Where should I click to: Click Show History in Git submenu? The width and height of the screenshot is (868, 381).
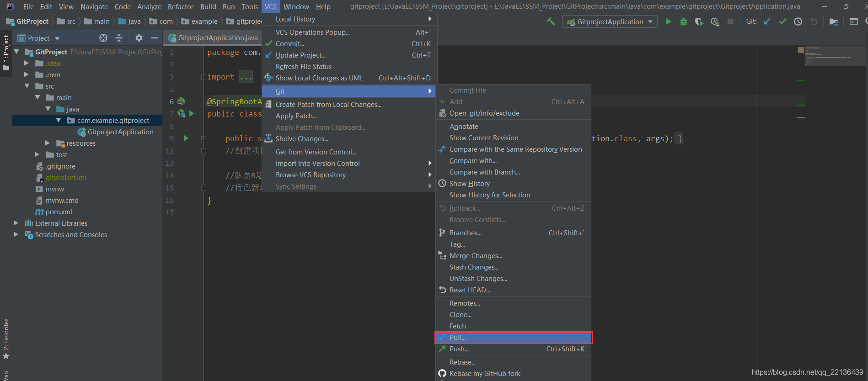(514, 183)
